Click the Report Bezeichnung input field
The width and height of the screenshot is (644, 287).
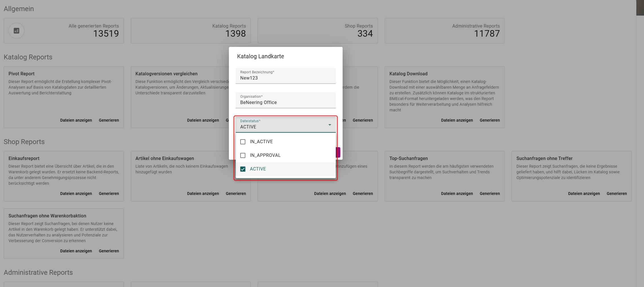tap(285, 76)
